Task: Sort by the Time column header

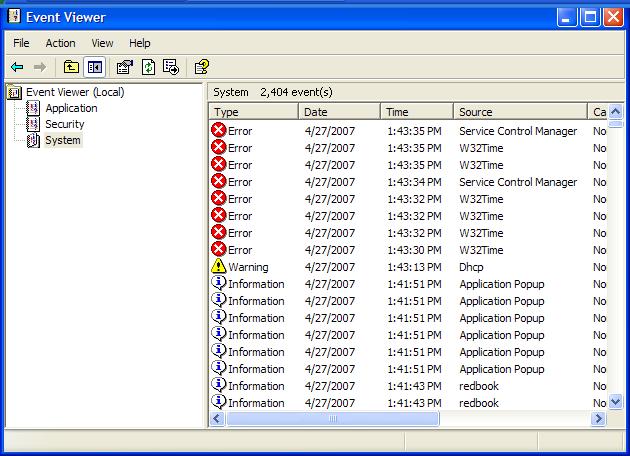Action: (x=417, y=112)
